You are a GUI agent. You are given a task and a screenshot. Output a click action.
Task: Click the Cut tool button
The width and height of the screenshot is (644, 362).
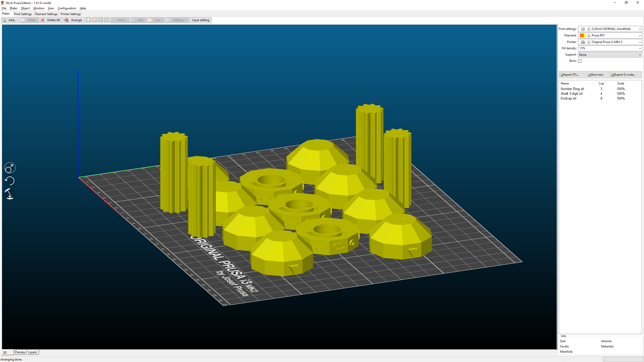[156, 20]
